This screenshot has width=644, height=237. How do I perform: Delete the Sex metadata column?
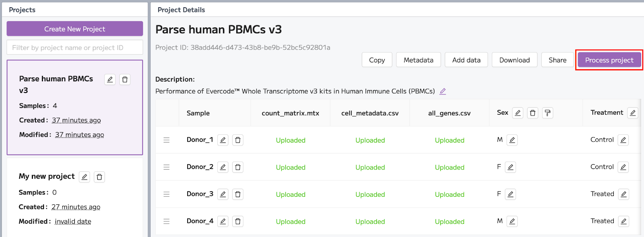pyautogui.click(x=533, y=113)
